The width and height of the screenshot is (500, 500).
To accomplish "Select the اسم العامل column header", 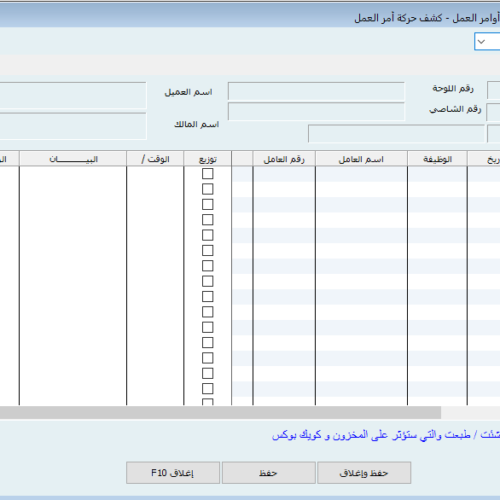I will [361, 159].
